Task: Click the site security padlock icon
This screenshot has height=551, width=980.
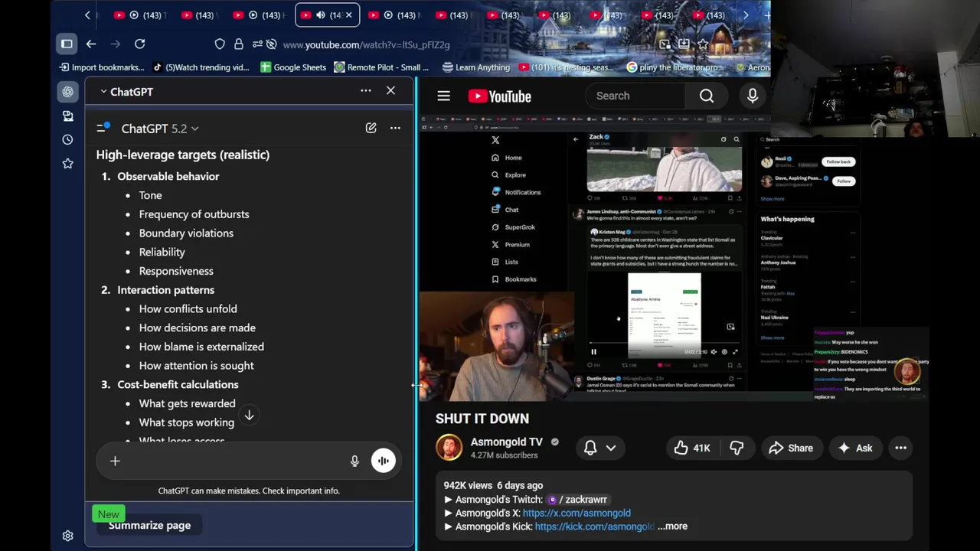Action: pyautogui.click(x=238, y=44)
